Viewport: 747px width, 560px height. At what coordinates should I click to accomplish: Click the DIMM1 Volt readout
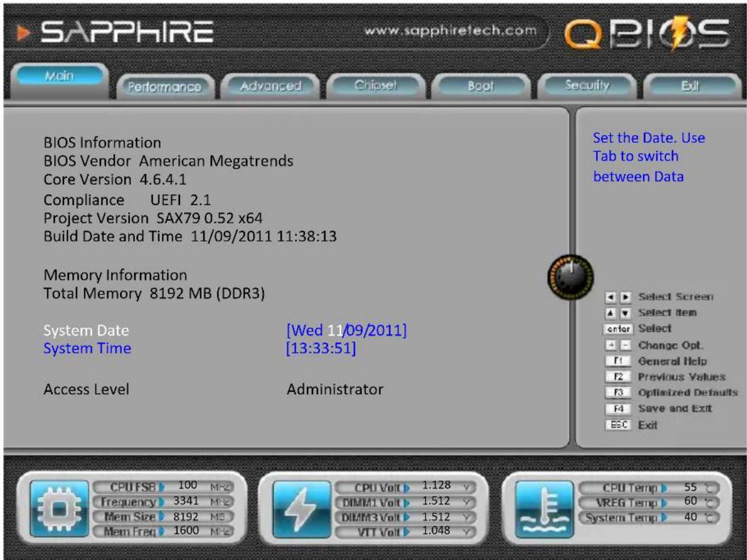[x=406, y=501]
